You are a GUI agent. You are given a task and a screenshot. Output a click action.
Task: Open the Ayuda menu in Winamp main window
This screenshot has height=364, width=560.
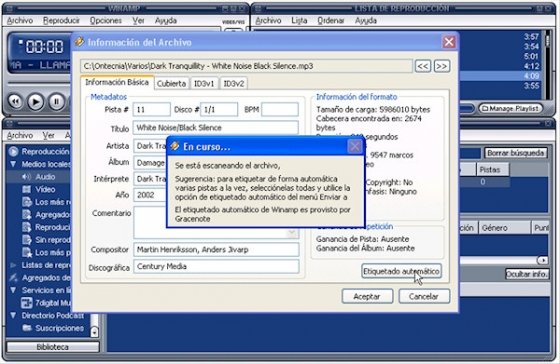166,21
